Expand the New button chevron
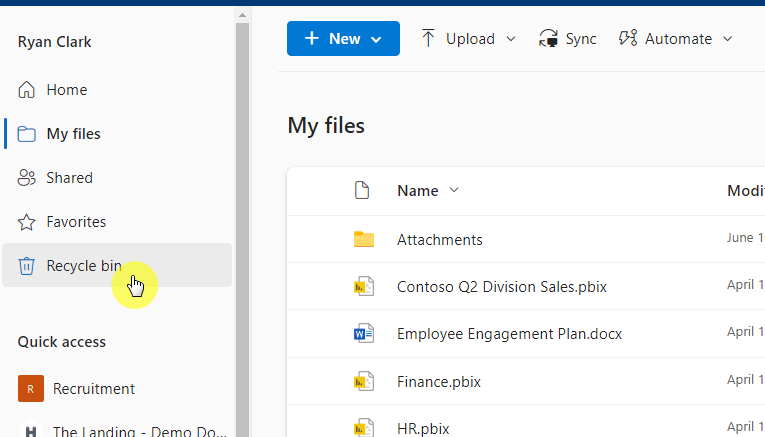 coord(376,40)
